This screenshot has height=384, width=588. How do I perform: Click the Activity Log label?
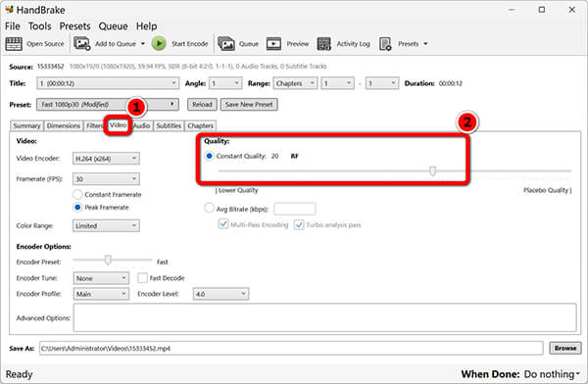point(353,44)
